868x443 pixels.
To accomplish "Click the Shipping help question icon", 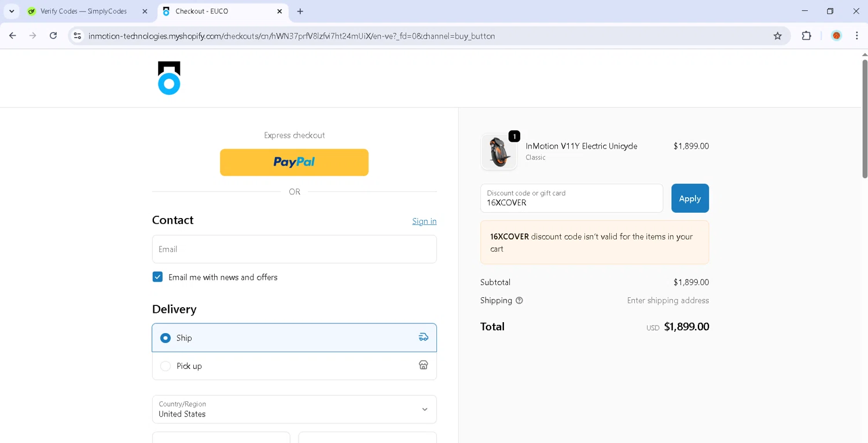I will pos(519,301).
